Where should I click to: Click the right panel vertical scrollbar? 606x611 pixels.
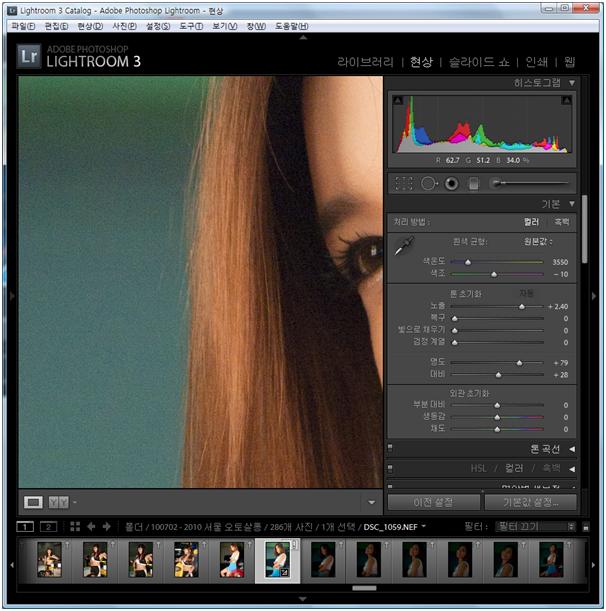(585, 229)
